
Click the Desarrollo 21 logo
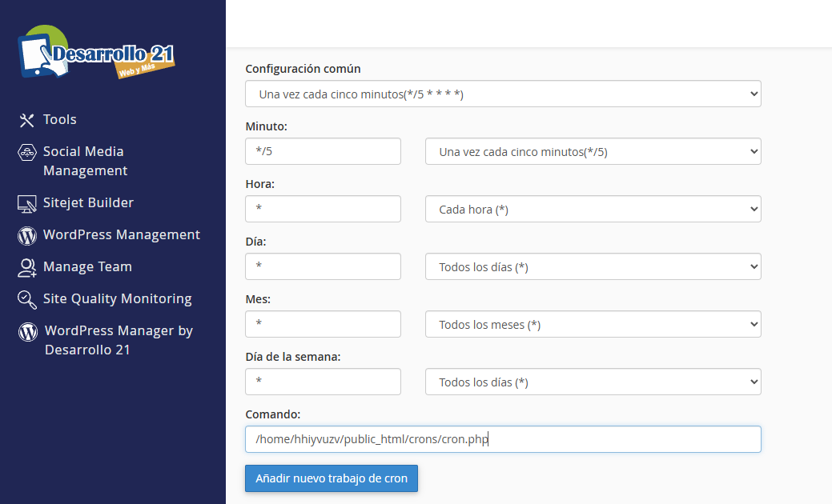96,53
